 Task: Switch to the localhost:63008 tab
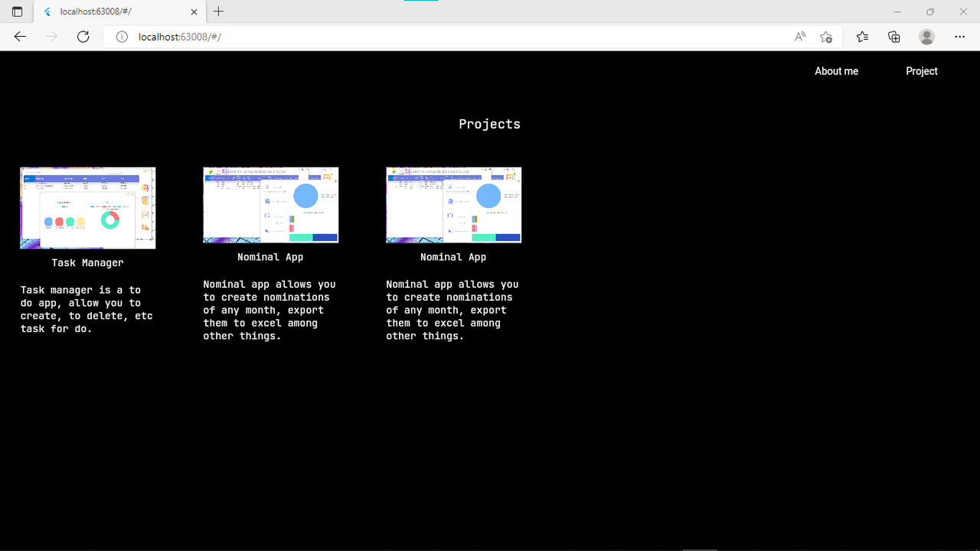coord(115,11)
